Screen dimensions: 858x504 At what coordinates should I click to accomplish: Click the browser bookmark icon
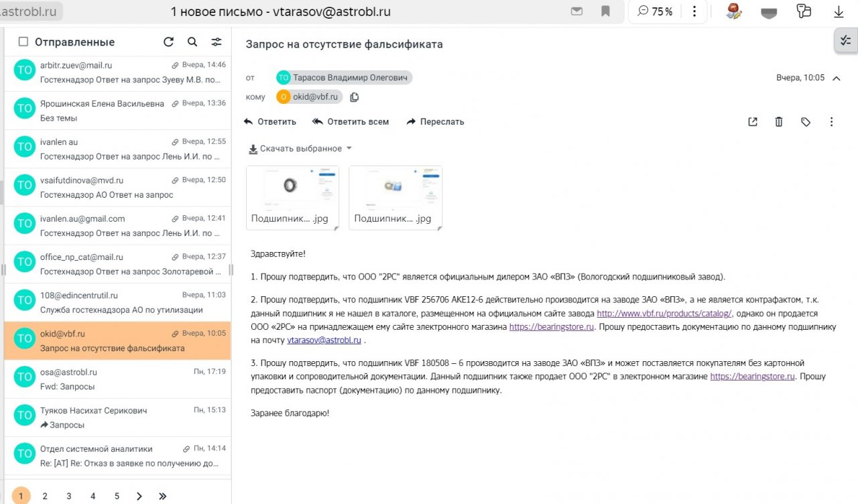605,11
